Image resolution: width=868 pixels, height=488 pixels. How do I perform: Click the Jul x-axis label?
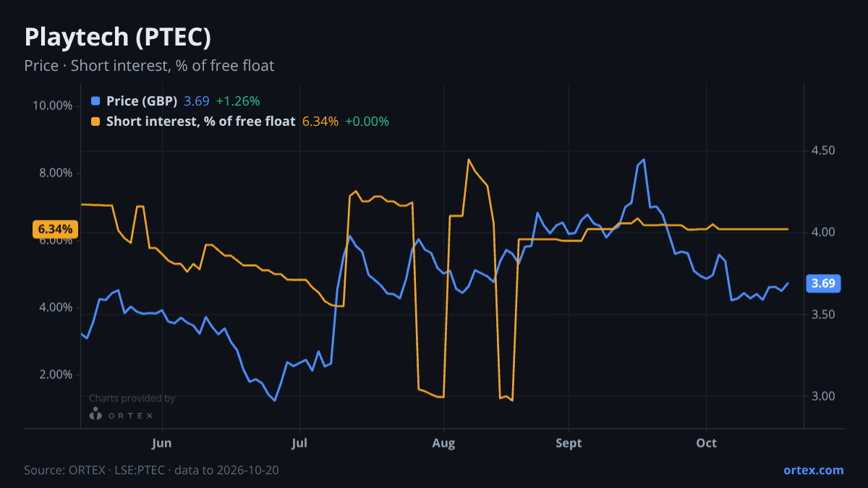click(x=299, y=443)
